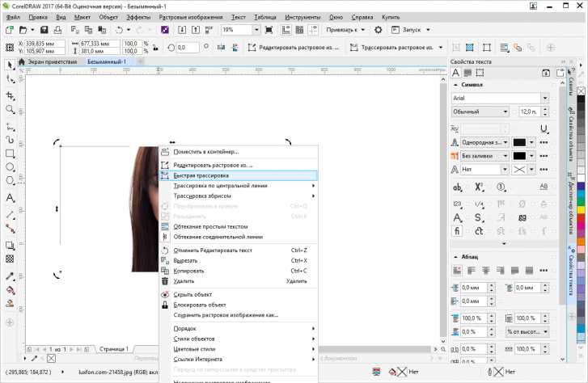This screenshot has height=383, width=588.
Task: Click the Редактировать растровое button in the property bar
Action: 295,48
